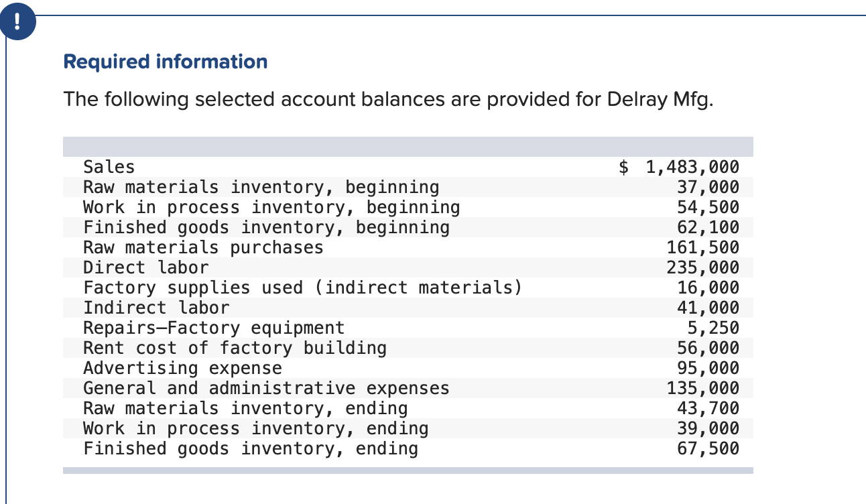
Task: Select the 37,000 value
Action: tap(708, 187)
